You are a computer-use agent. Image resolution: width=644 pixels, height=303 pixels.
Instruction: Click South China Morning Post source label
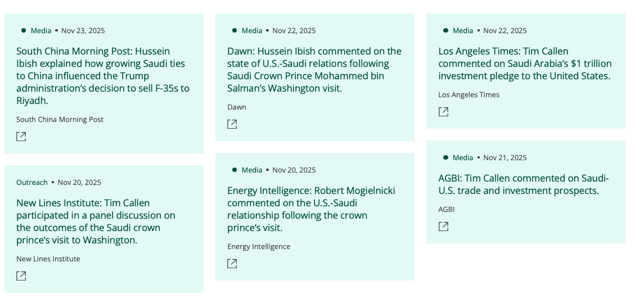point(60,119)
